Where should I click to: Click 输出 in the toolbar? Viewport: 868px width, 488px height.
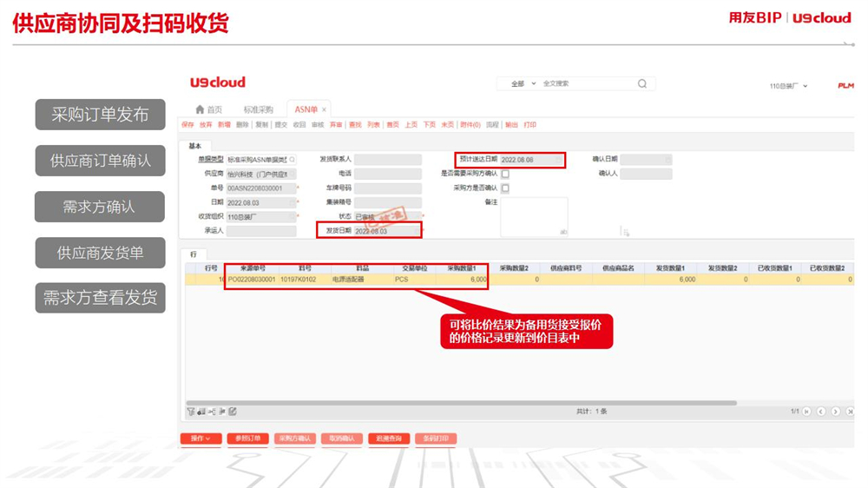coord(511,125)
